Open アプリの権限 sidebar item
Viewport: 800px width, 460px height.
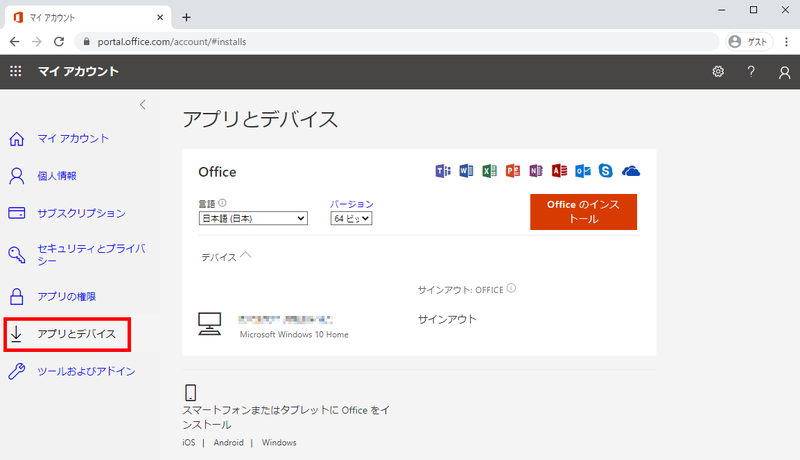[66, 296]
